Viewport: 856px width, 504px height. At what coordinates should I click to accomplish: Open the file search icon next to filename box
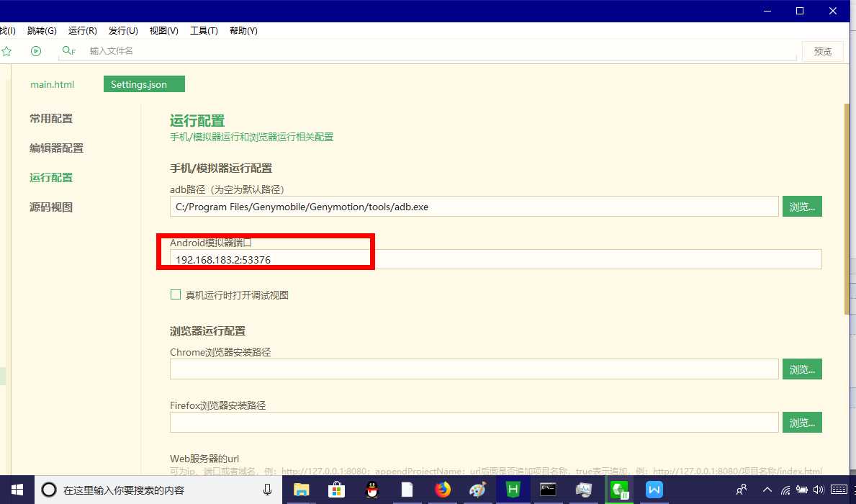point(66,51)
